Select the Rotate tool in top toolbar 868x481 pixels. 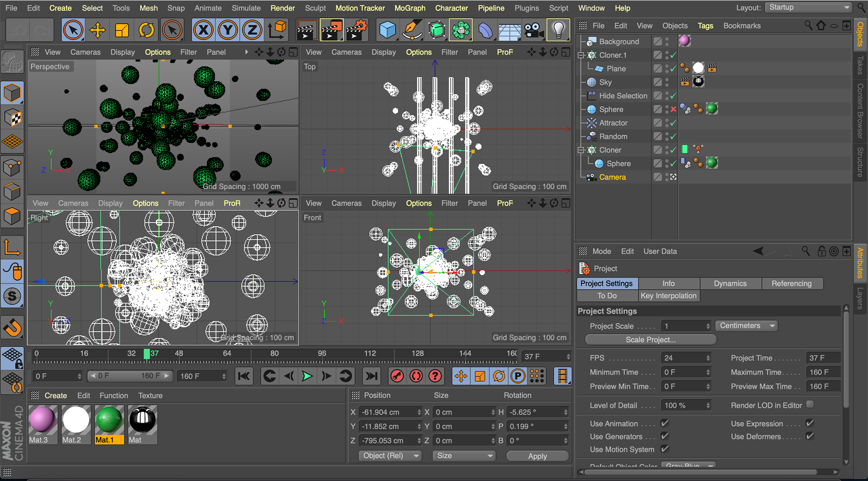coord(146,30)
